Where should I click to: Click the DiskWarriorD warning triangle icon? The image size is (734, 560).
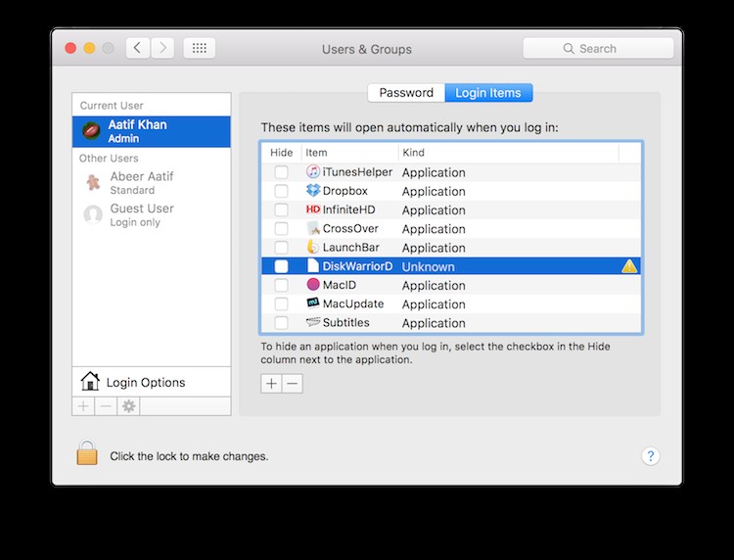pos(629,266)
